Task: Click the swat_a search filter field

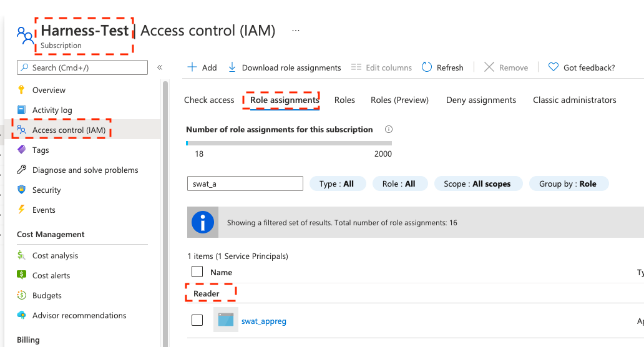Action: click(x=245, y=183)
